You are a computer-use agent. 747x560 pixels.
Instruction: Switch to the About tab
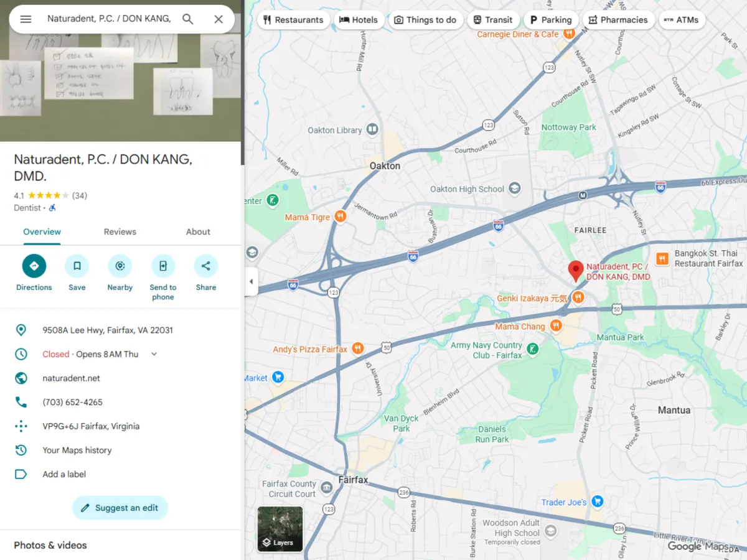pyautogui.click(x=198, y=232)
